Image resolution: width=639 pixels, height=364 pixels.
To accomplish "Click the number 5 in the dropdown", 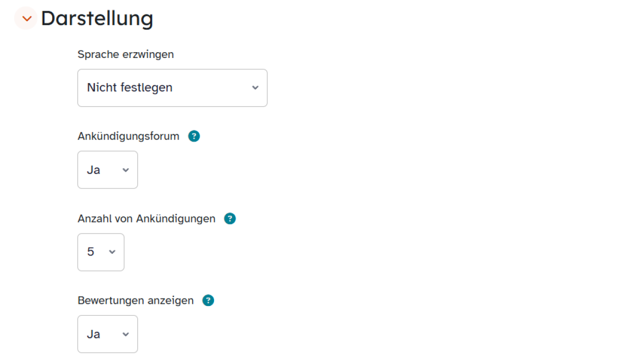I will pos(91,252).
